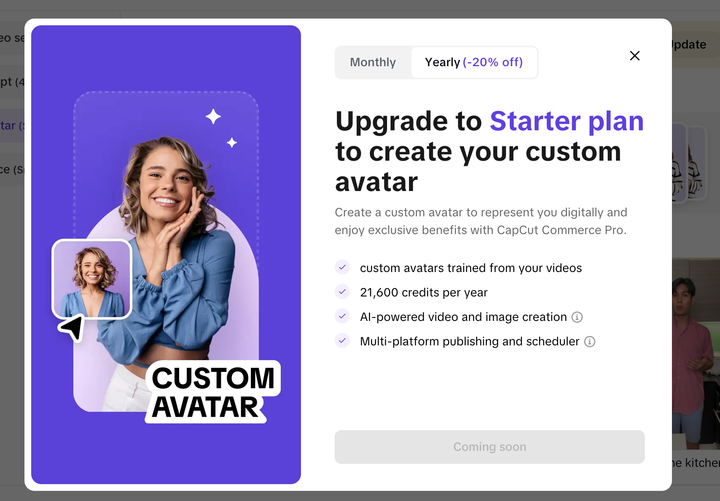
Task: Click the Coming soon button
Action: (x=489, y=447)
